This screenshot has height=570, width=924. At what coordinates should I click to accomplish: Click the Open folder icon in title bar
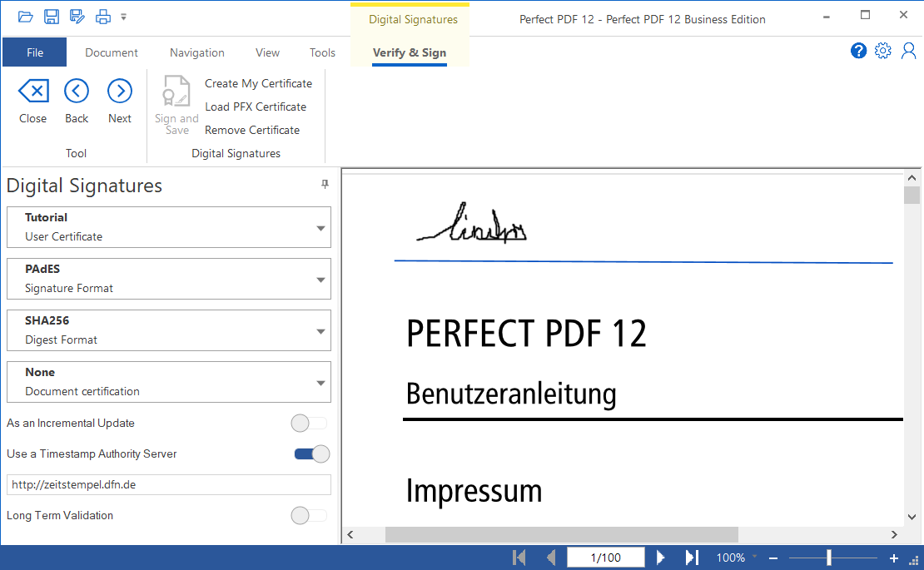(26, 17)
